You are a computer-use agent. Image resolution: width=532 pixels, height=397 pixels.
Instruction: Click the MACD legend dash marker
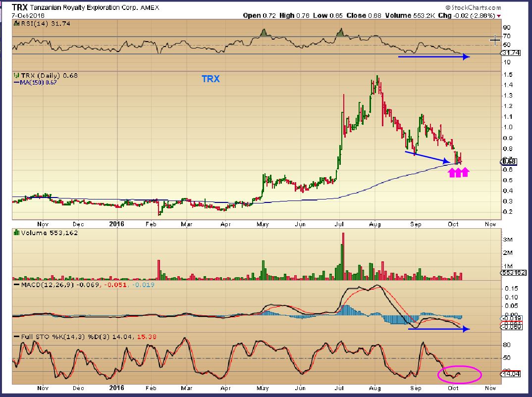(x=16, y=285)
